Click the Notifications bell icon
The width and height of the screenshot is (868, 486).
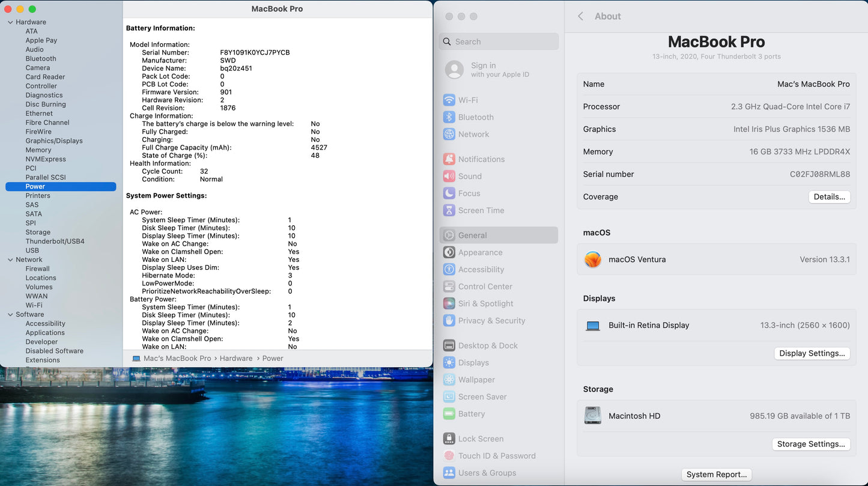[x=449, y=159]
